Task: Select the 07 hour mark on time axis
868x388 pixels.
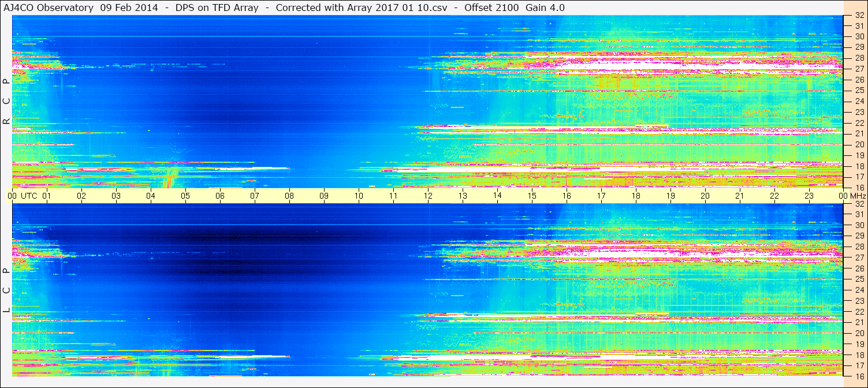Action: click(x=255, y=196)
